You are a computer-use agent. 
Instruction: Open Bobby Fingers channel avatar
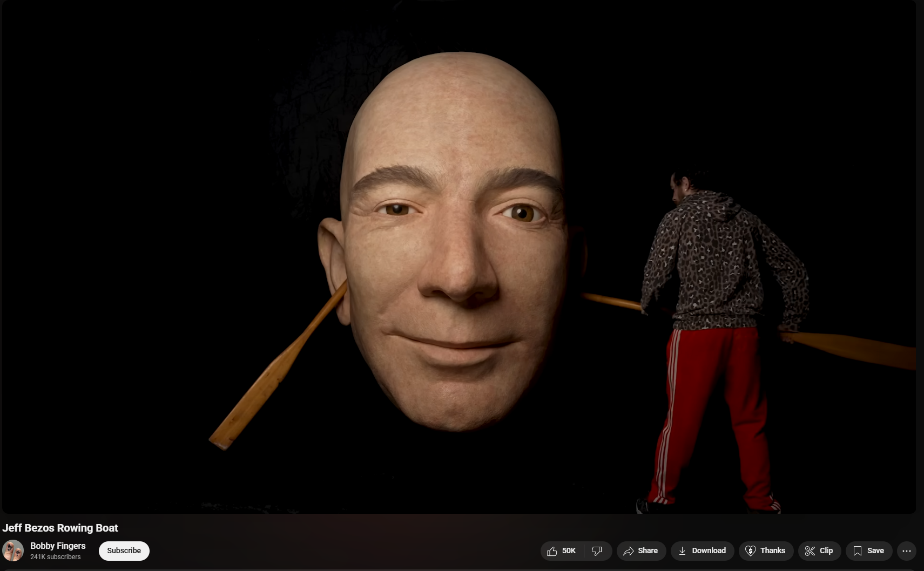coord(13,550)
